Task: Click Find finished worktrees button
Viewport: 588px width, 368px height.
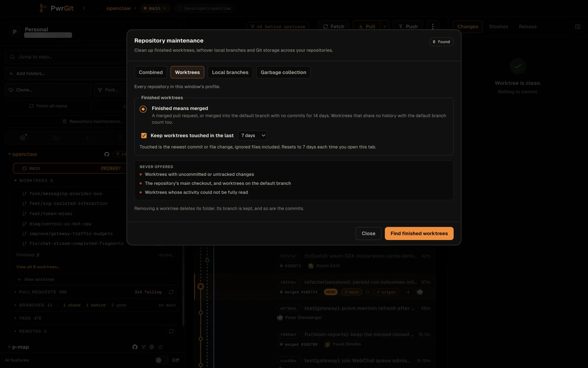Action: 419,233
